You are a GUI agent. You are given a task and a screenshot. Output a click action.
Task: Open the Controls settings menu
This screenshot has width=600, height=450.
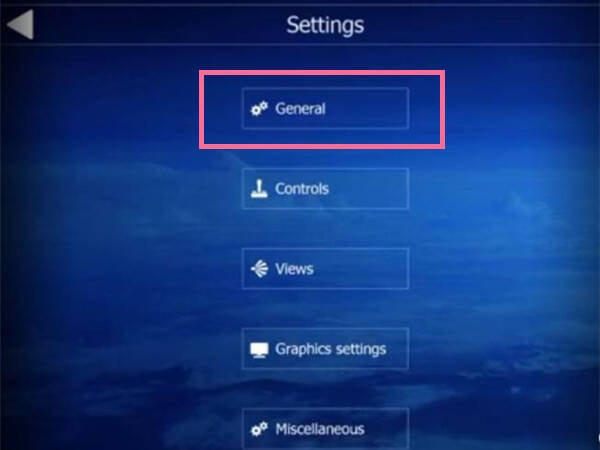(325, 189)
